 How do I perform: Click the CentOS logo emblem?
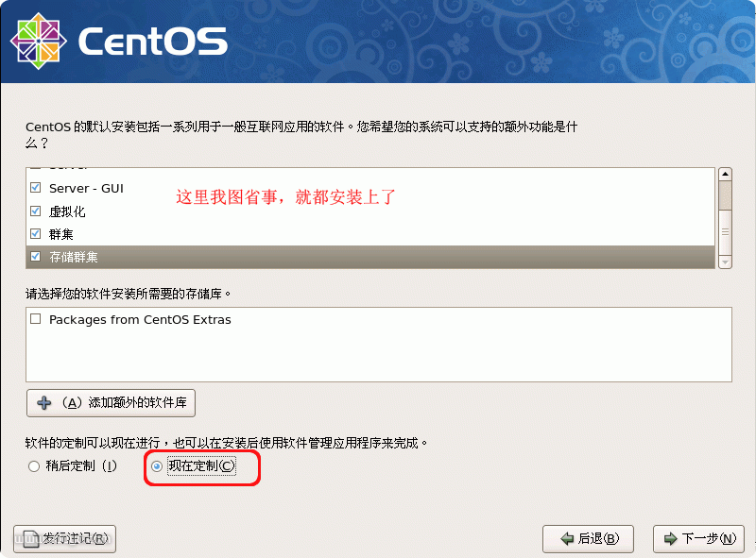(41, 42)
